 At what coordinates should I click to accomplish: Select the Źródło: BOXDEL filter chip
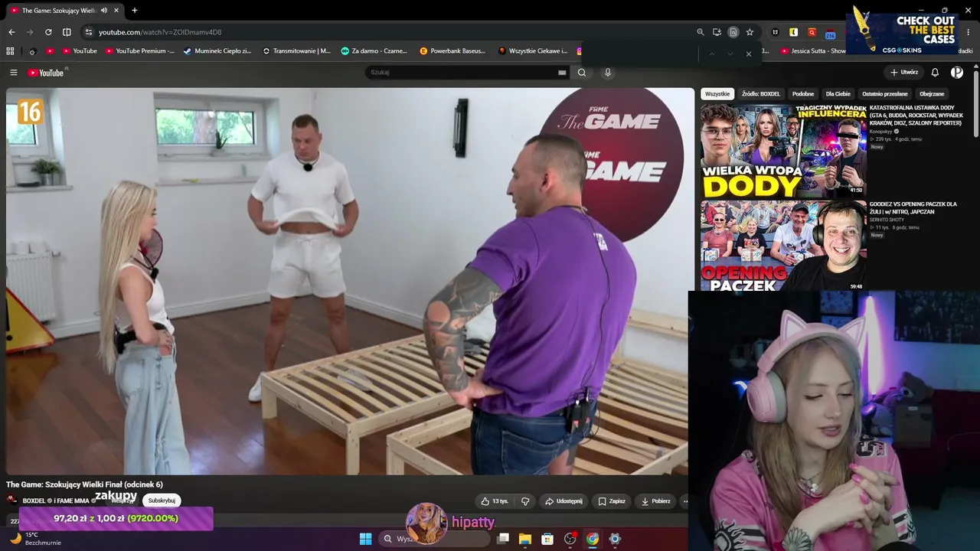[761, 94]
